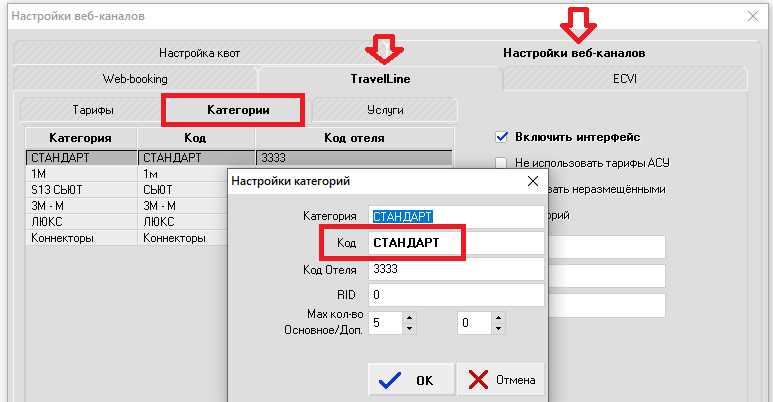
Task: Enable Не использовать тарифы АСУ checkbox
Action: coord(501,163)
